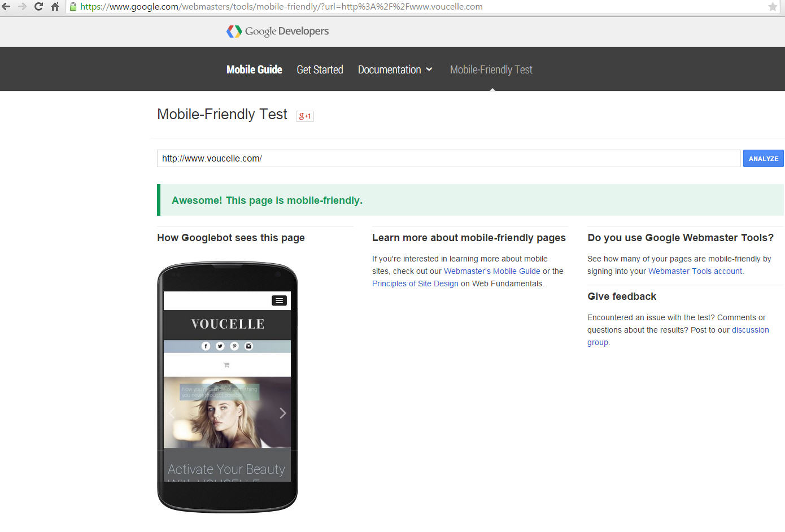Click the green padlock security icon

tap(73, 7)
